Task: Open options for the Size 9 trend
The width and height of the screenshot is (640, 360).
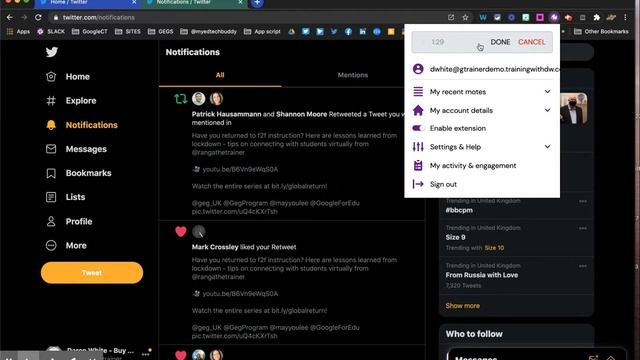Action: point(583,228)
